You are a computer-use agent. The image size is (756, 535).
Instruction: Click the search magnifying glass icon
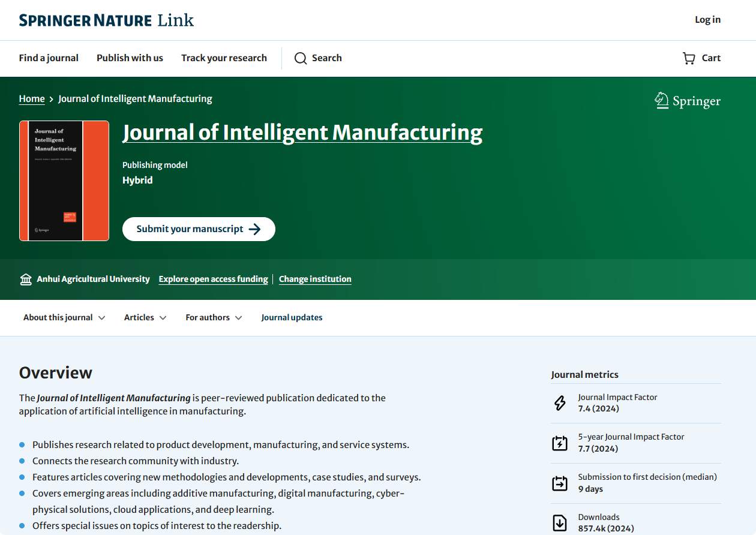click(x=301, y=58)
